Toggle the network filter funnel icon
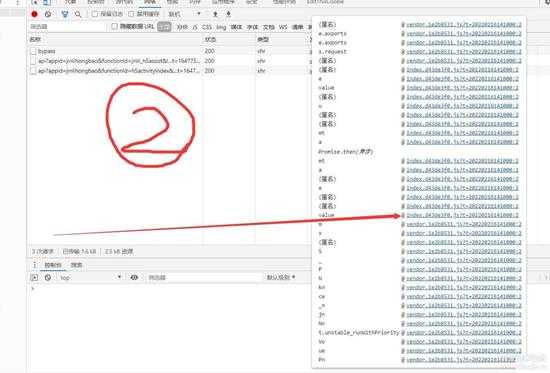 tap(65, 14)
